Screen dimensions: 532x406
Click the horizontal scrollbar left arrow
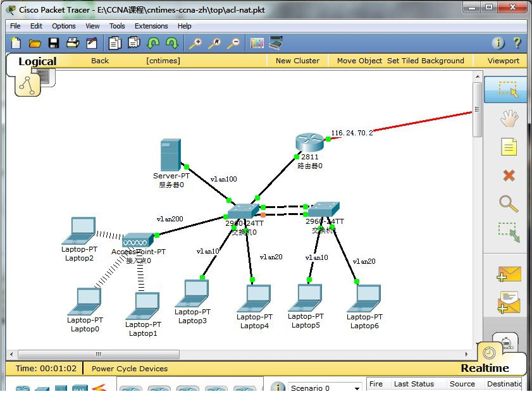[11, 354]
